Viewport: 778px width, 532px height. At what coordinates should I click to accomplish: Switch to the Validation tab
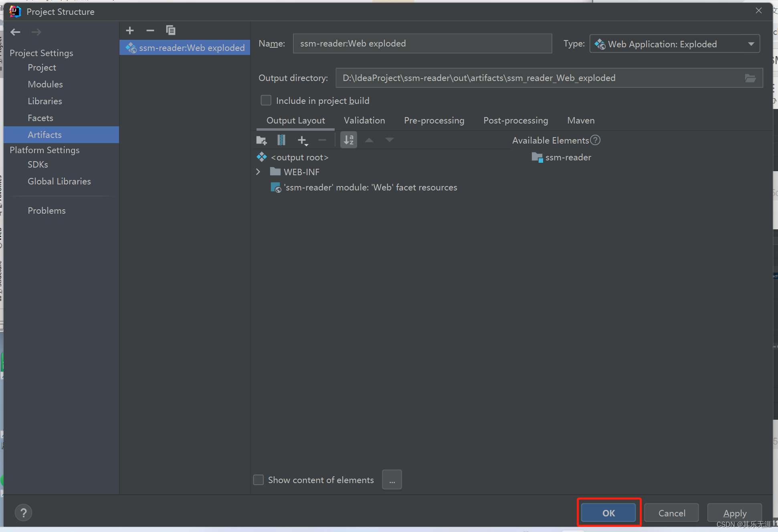364,120
